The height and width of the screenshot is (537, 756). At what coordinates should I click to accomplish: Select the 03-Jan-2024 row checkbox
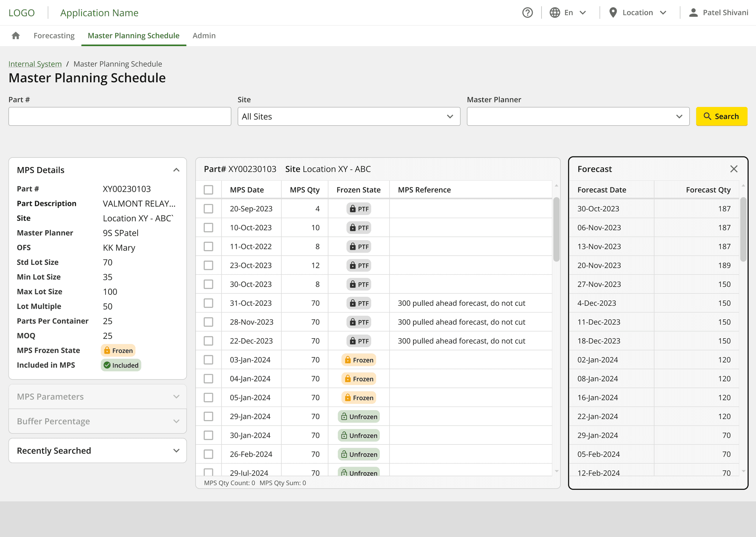pos(209,360)
